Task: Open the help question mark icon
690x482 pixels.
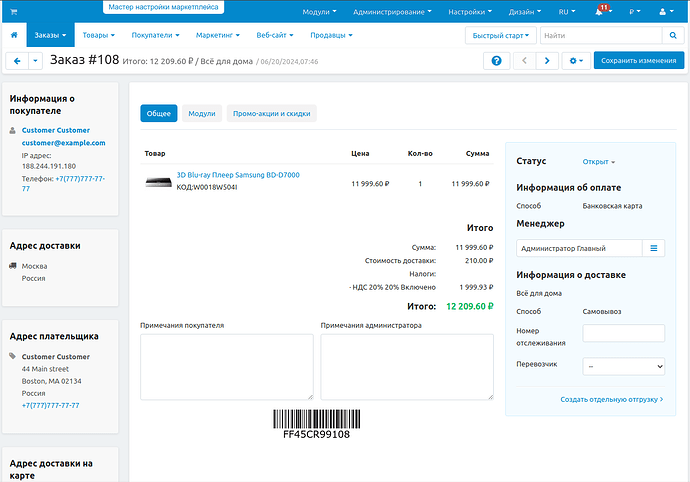Action: pos(496,61)
